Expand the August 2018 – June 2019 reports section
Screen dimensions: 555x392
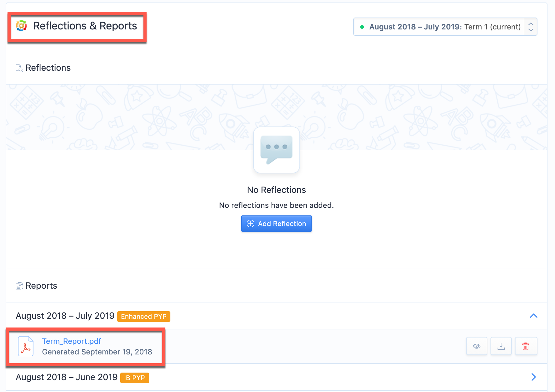point(534,377)
